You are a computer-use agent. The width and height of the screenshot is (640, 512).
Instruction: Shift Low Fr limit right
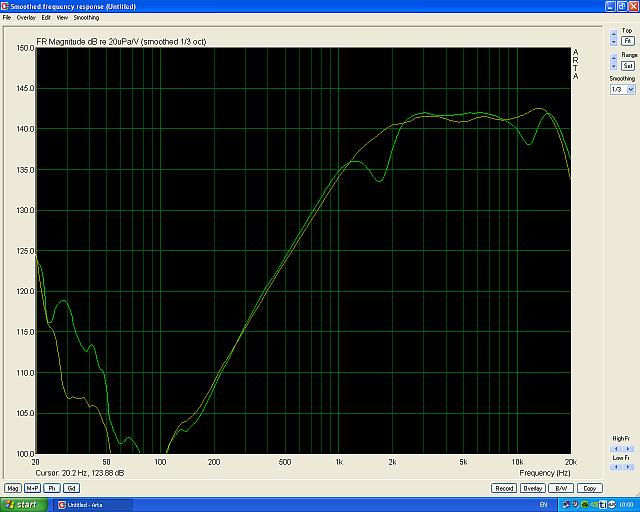[627, 467]
